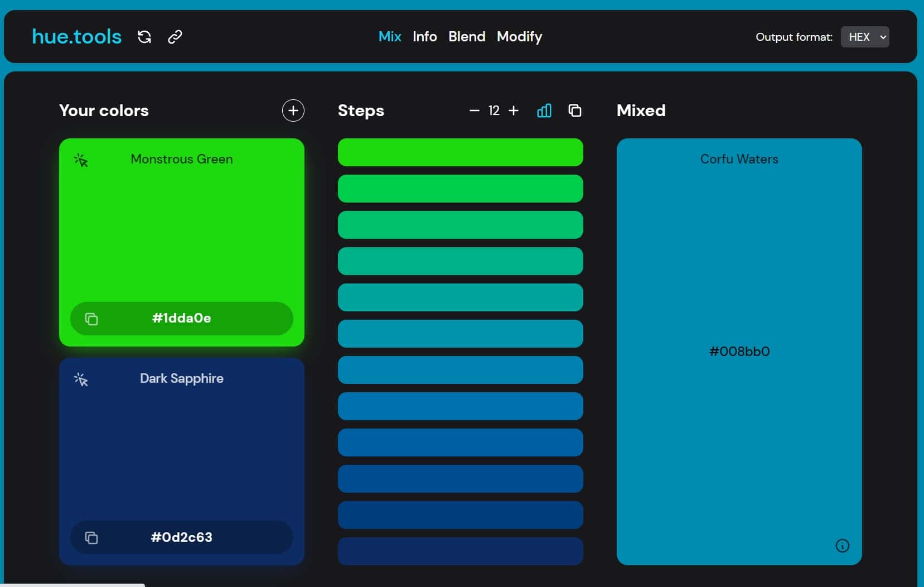Copy shareable link using the chain icon

pos(175,37)
